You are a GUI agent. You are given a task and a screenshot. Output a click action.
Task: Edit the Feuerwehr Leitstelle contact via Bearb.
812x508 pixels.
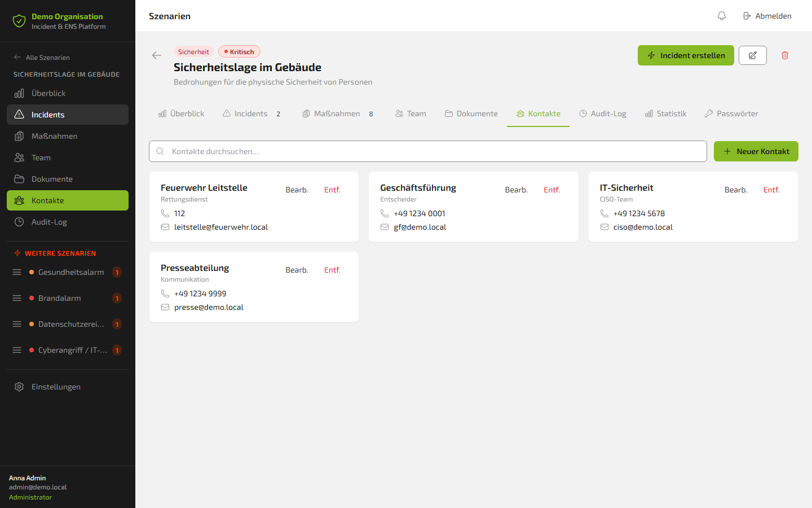click(297, 190)
